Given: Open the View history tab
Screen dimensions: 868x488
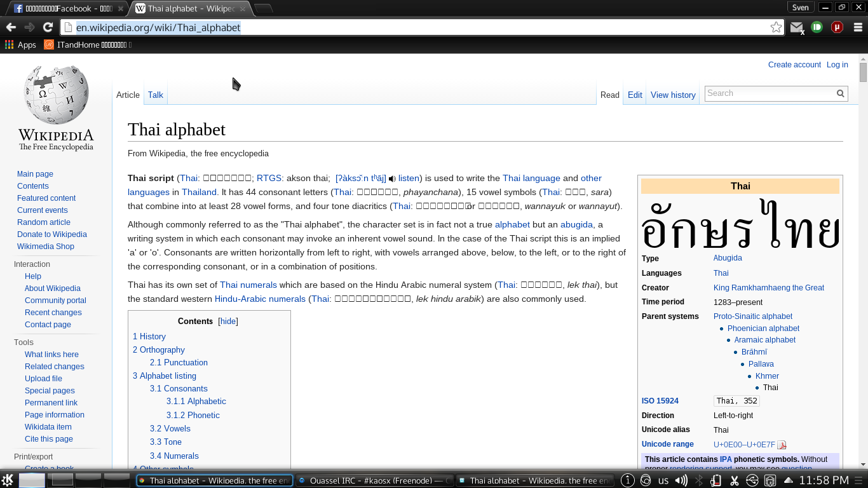Looking at the screenshot, I should point(673,95).
